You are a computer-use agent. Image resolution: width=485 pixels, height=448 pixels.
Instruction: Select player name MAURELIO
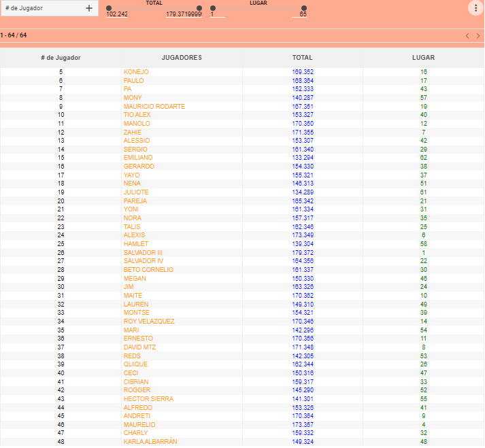pyautogui.click(x=139, y=425)
